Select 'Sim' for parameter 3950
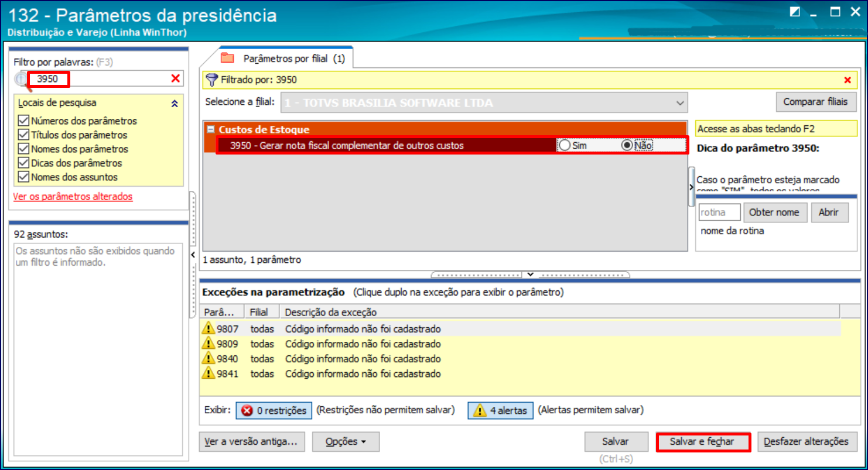 click(565, 145)
